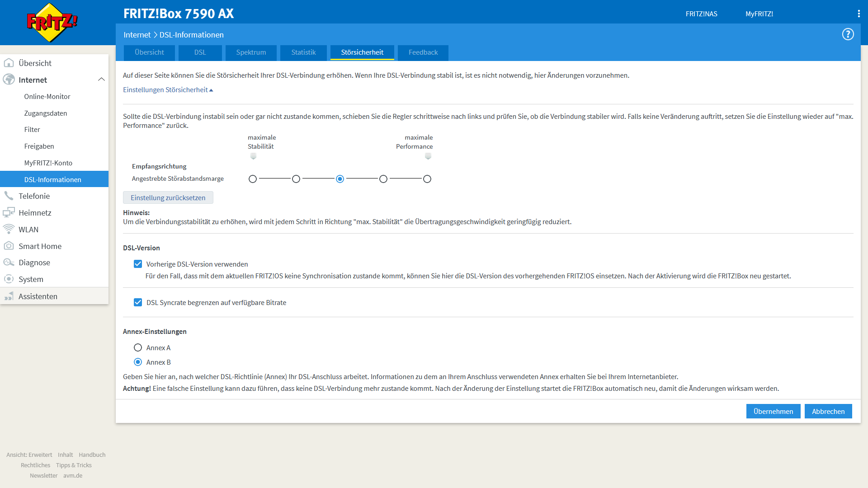Select the Annex A radio button
Viewport: 868px width, 488px height.
[138, 347]
